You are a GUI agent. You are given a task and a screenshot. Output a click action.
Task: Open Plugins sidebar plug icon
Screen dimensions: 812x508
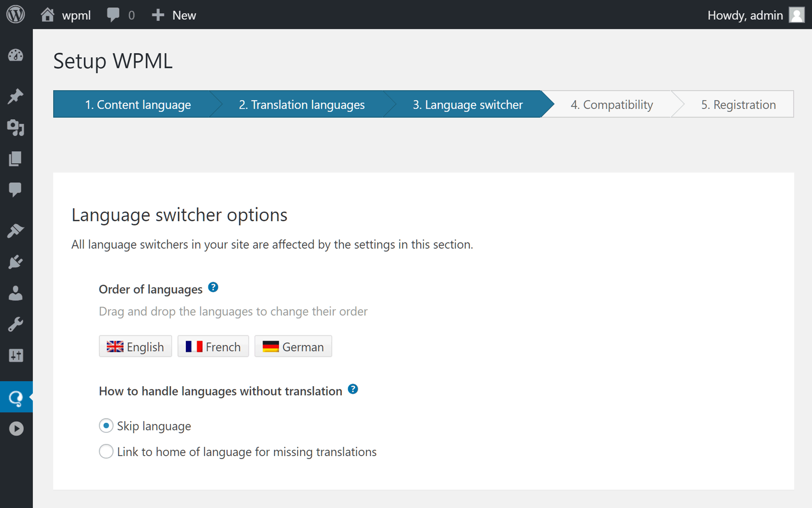16,262
